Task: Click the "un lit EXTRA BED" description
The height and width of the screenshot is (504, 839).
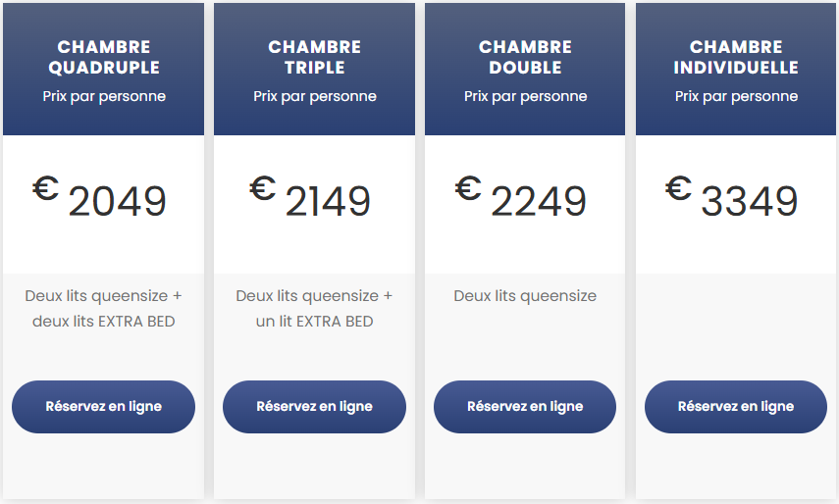Action: (314, 321)
